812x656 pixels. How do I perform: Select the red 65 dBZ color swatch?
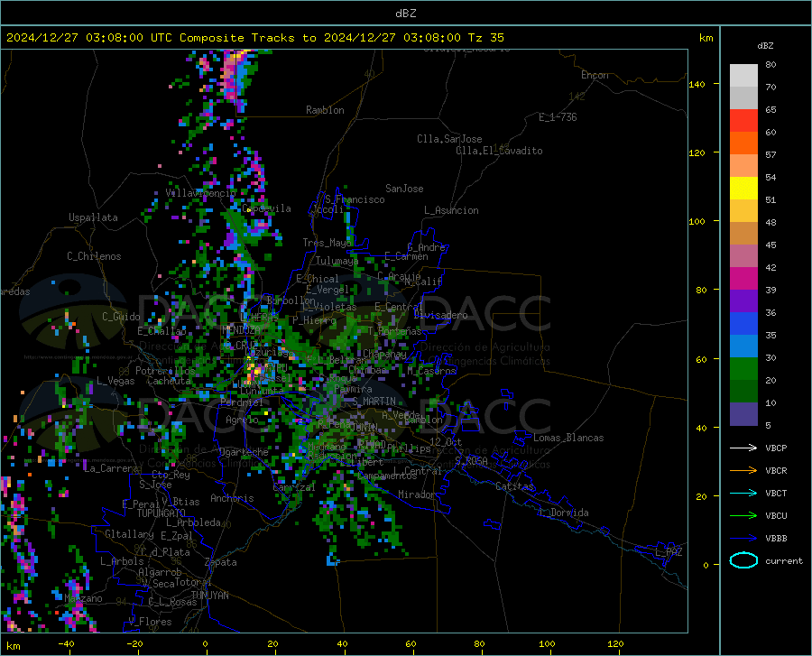pos(743,120)
